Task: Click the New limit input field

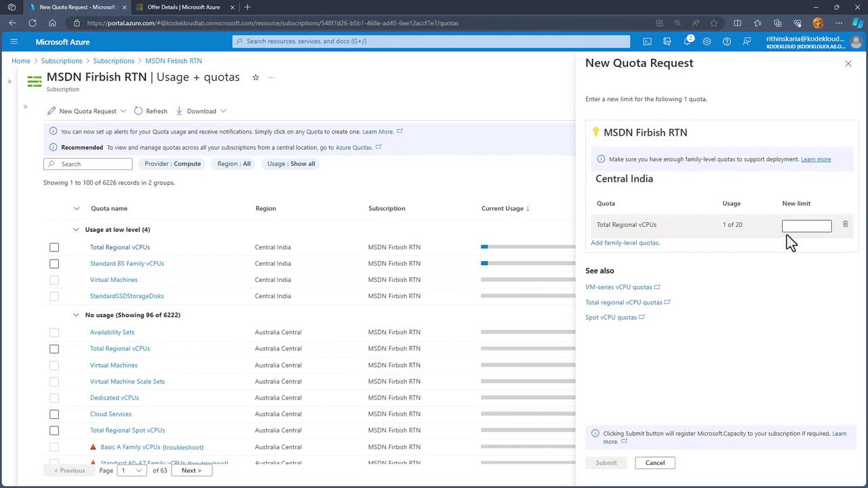Action: [x=806, y=226]
